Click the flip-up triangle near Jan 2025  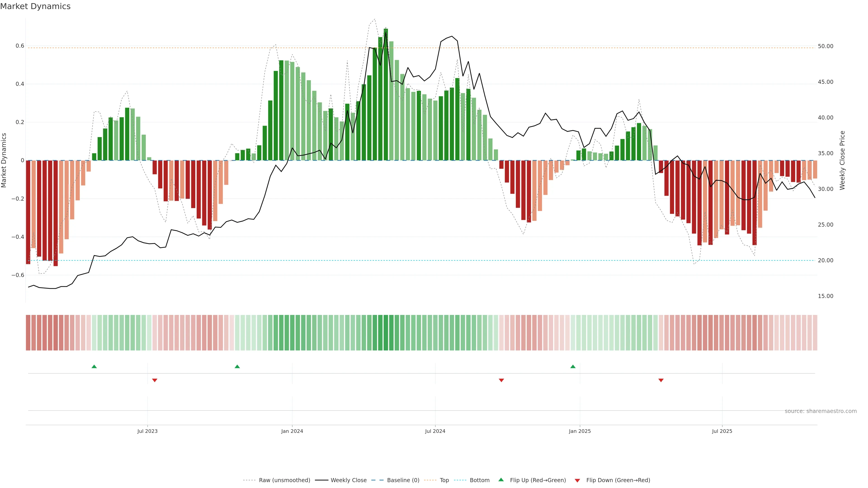[573, 366]
